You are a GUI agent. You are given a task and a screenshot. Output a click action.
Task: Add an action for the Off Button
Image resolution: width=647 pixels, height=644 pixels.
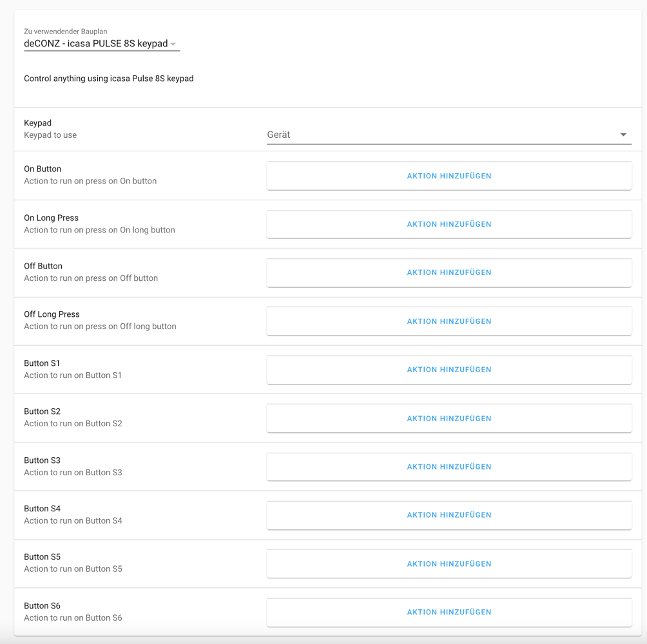tap(449, 272)
